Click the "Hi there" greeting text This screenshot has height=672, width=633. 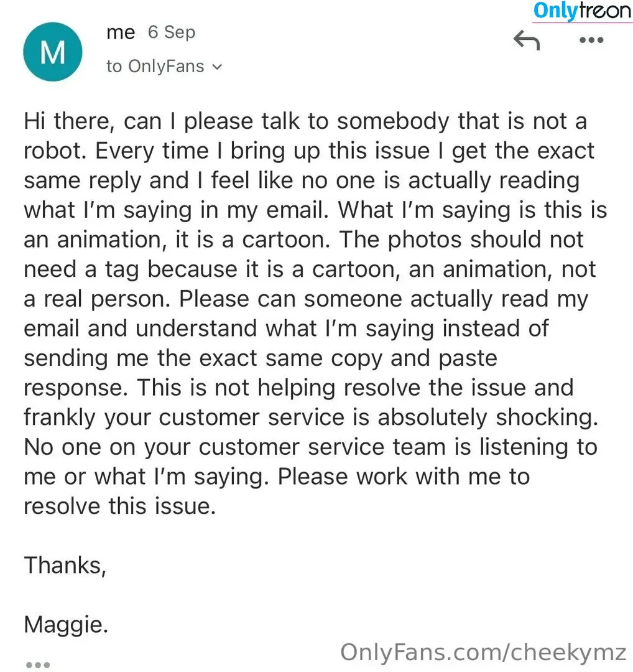[x=67, y=121]
